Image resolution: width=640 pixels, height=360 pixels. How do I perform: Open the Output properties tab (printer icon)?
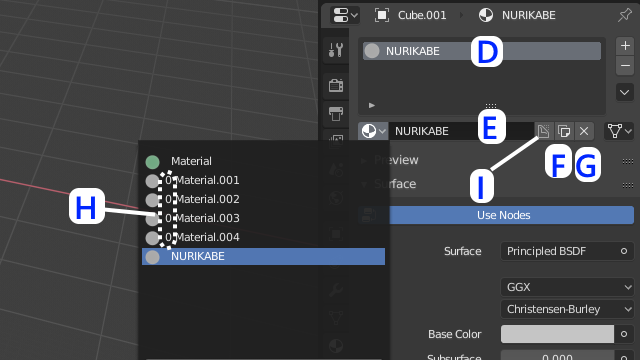(x=336, y=113)
